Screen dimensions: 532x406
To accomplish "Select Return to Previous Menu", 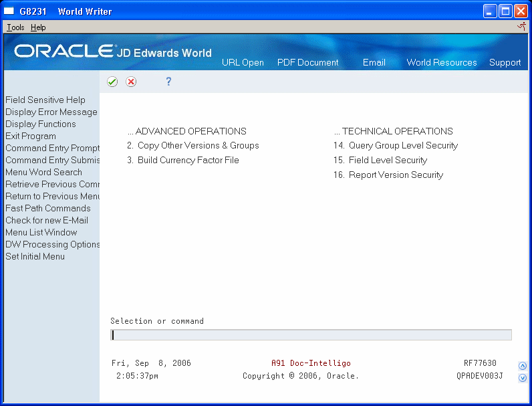I will (x=52, y=196).
